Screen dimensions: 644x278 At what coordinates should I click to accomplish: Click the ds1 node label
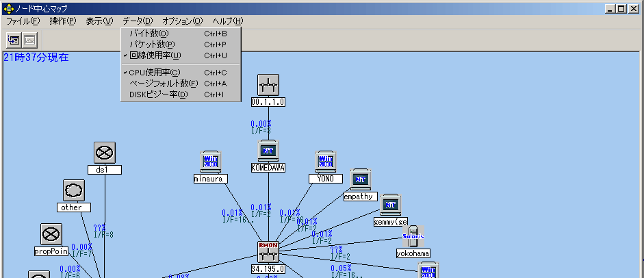click(x=104, y=170)
